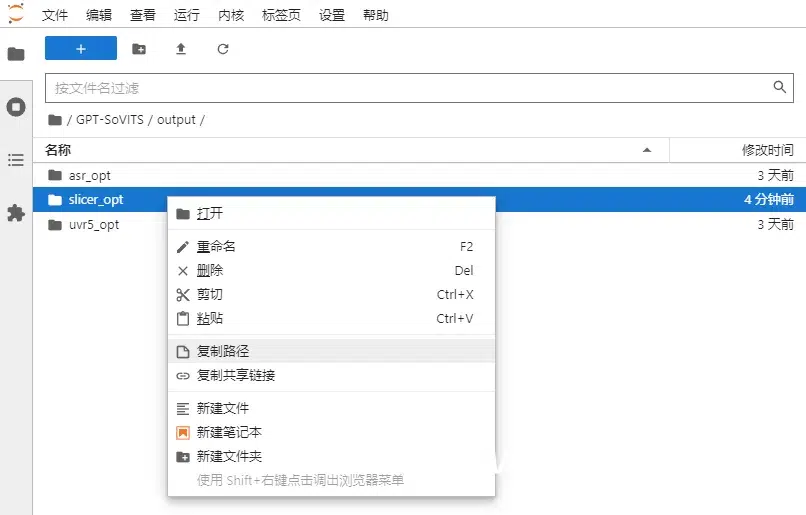Click the upload files arrow icon

coord(181,49)
